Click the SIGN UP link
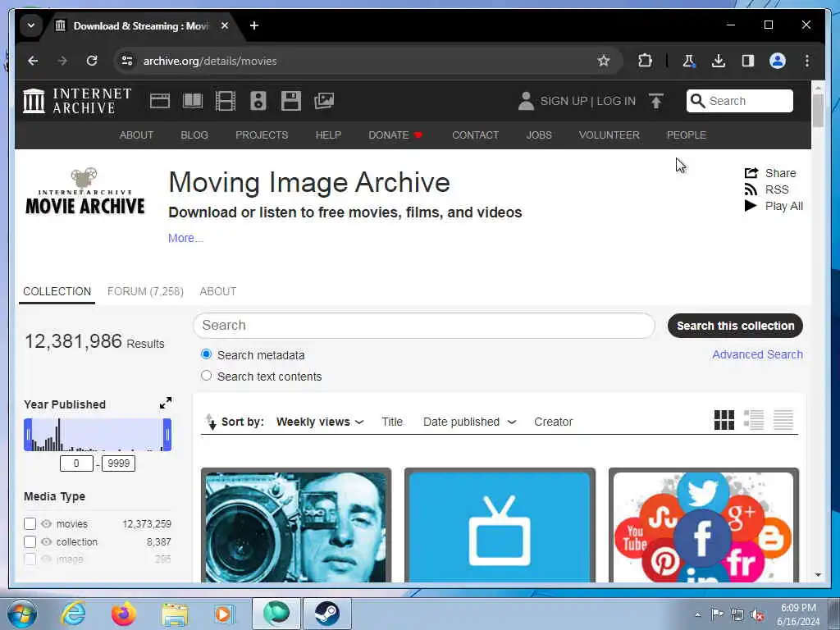 (564, 101)
